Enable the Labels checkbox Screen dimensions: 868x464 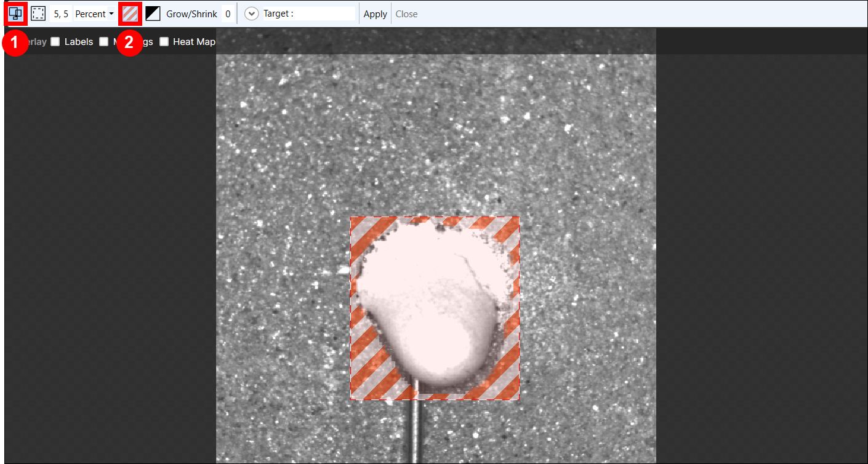pyautogui.click(x=55, y=42)
